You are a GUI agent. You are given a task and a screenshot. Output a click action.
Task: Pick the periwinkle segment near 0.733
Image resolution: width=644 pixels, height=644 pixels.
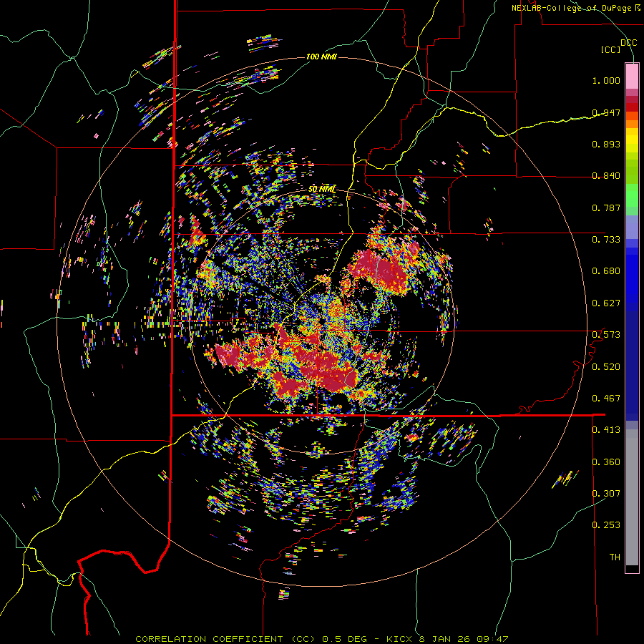(x=632, y=227)
